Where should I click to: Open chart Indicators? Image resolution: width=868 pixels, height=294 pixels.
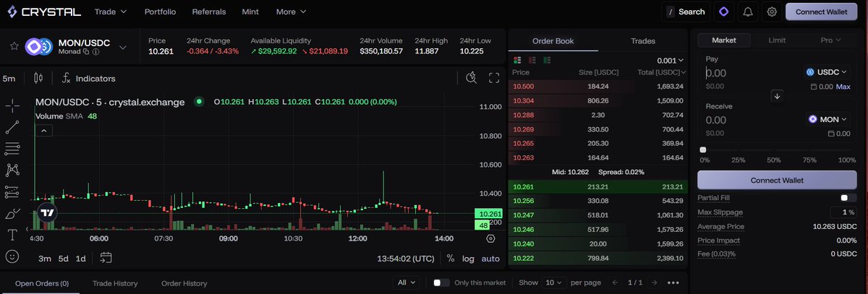click(x=88, y=78)
